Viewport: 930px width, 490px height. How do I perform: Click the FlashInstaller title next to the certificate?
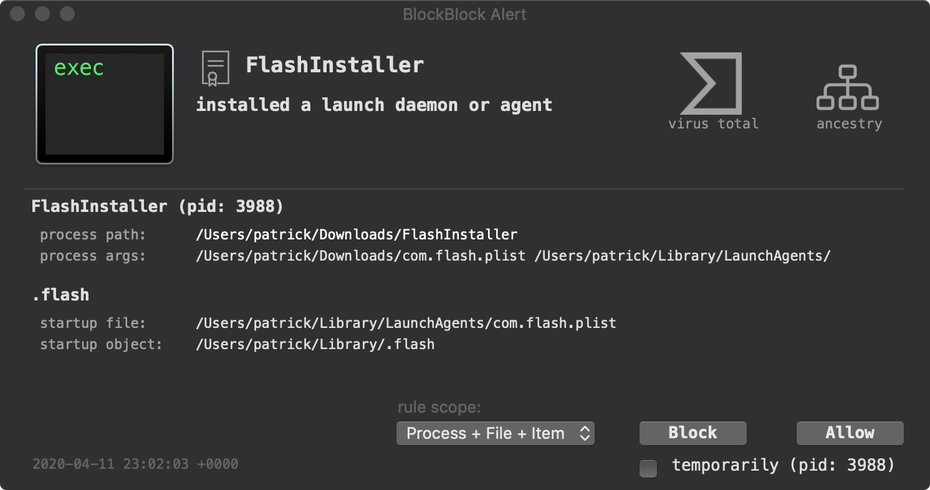(x=334, y=66)
